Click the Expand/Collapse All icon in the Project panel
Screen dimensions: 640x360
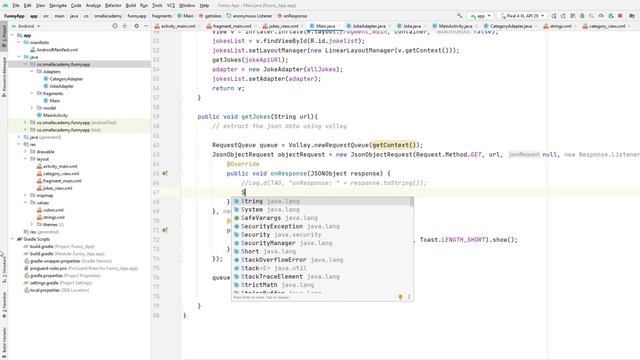coord(125,26)
